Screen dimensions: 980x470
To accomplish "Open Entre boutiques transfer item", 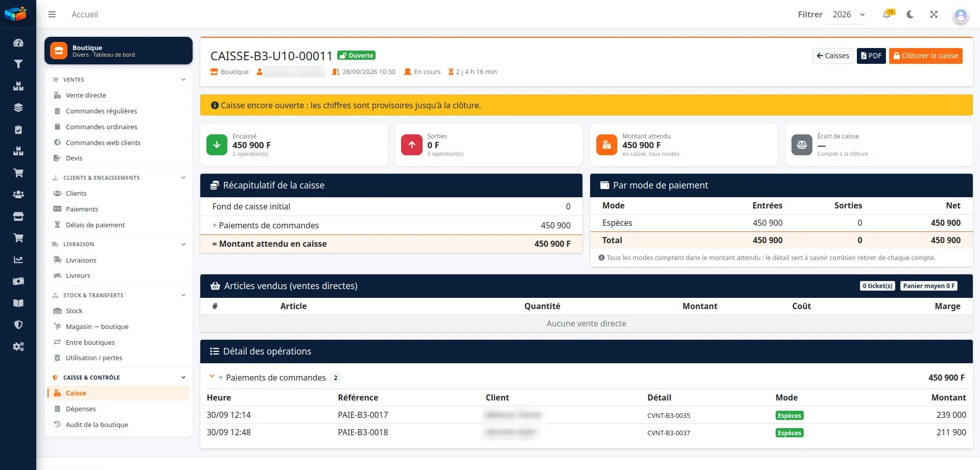I will 90,342.
